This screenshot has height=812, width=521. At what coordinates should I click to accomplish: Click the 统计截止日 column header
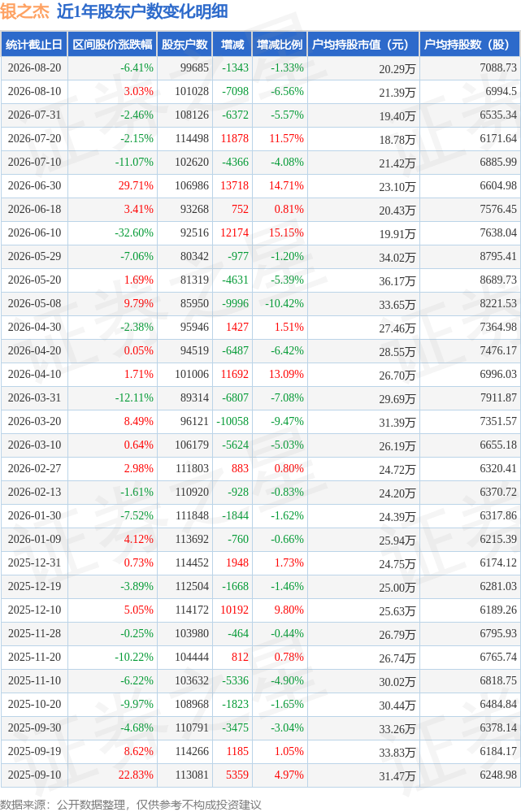click(x=34, y=45)
